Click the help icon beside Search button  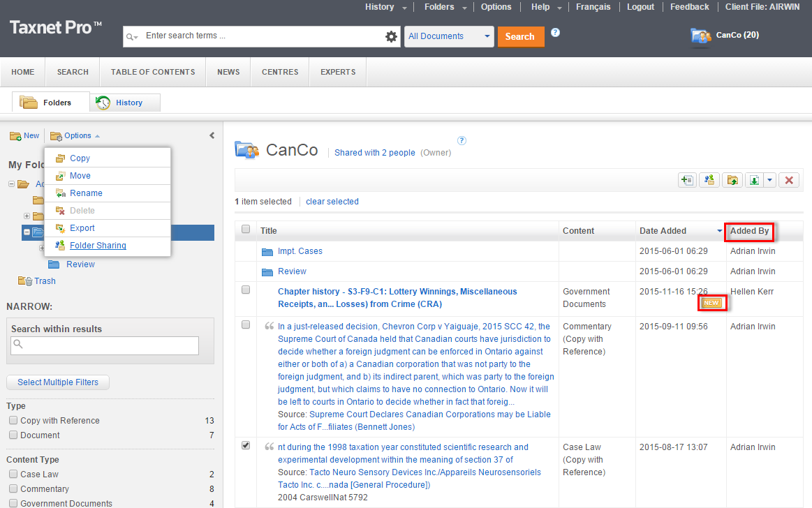(x=555, y=32)
